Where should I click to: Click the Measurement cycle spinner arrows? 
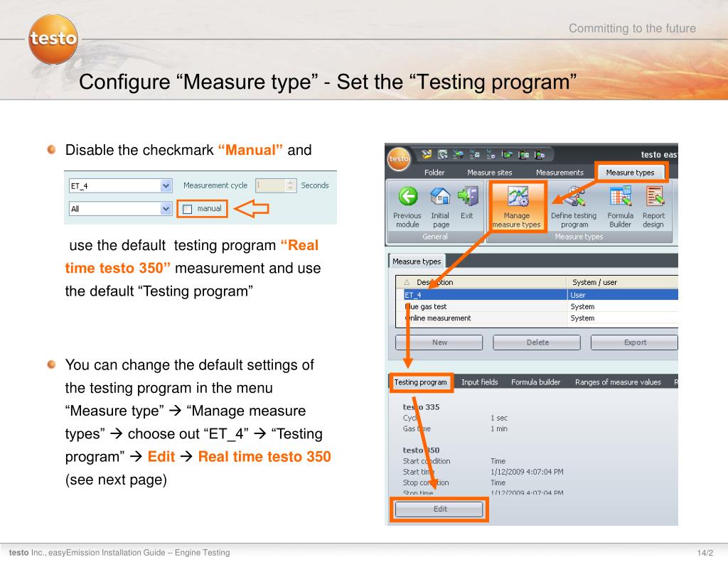click(291, 185)
